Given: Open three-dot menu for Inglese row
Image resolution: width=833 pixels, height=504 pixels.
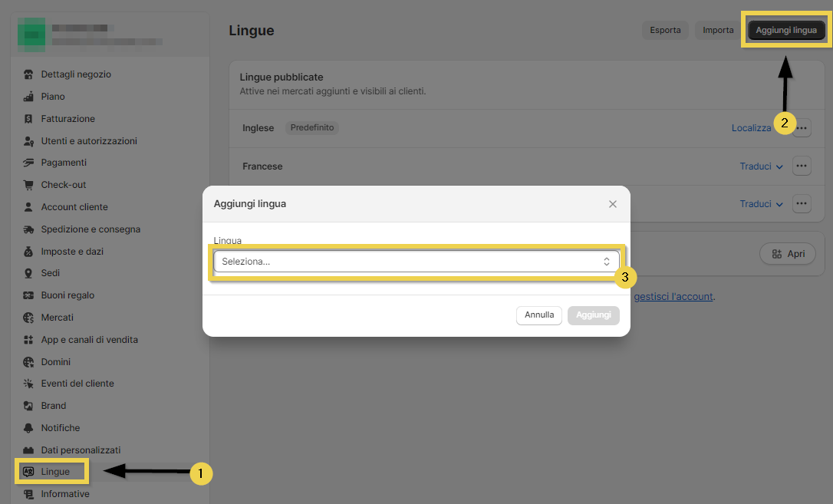Looking at the screenshot, I should [x=802, y=129].
